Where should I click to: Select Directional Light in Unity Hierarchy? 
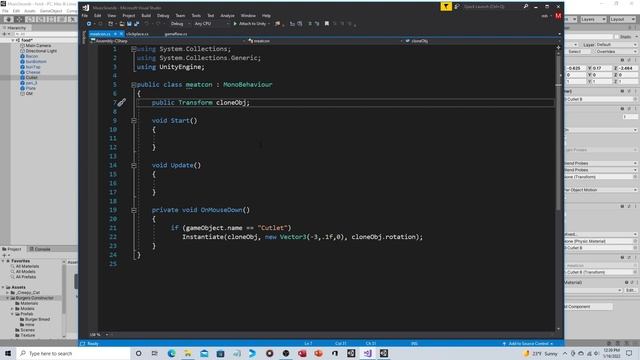point(41,51)
